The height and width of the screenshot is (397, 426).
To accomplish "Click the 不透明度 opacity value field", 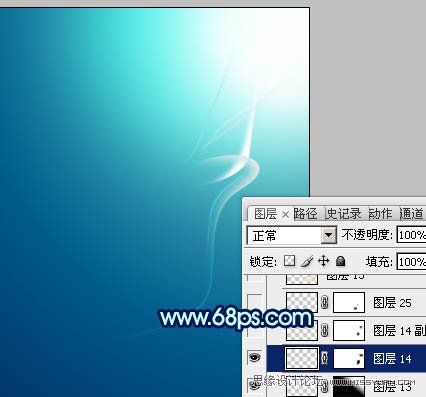I will point(411,235).
